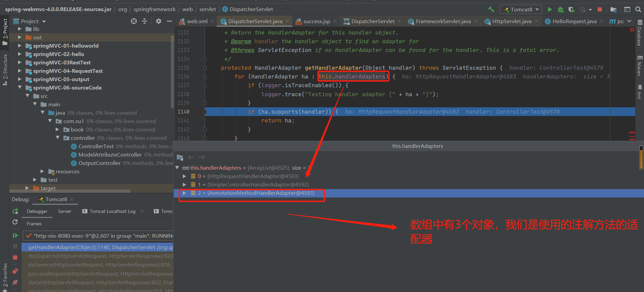The image size is (644, 292).
Task: Open Search Everywhere magnifier
Action: click(x=638, y=9)
